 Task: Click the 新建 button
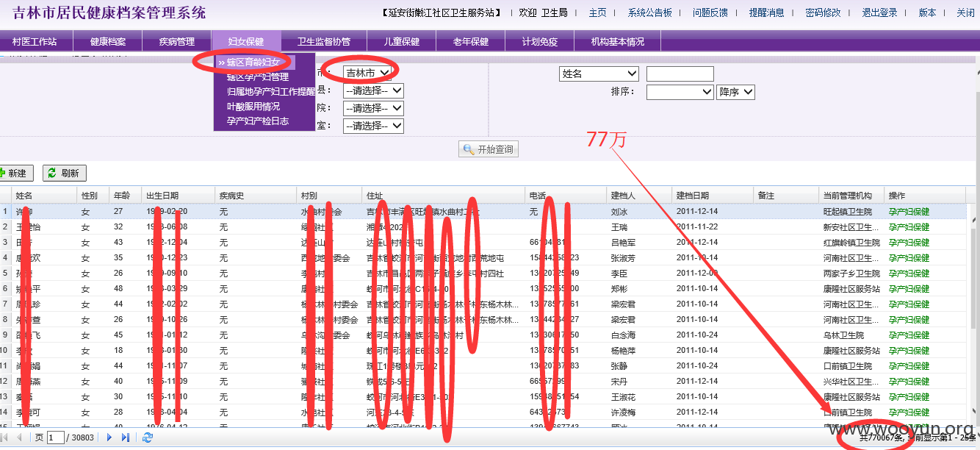point(15,174)
